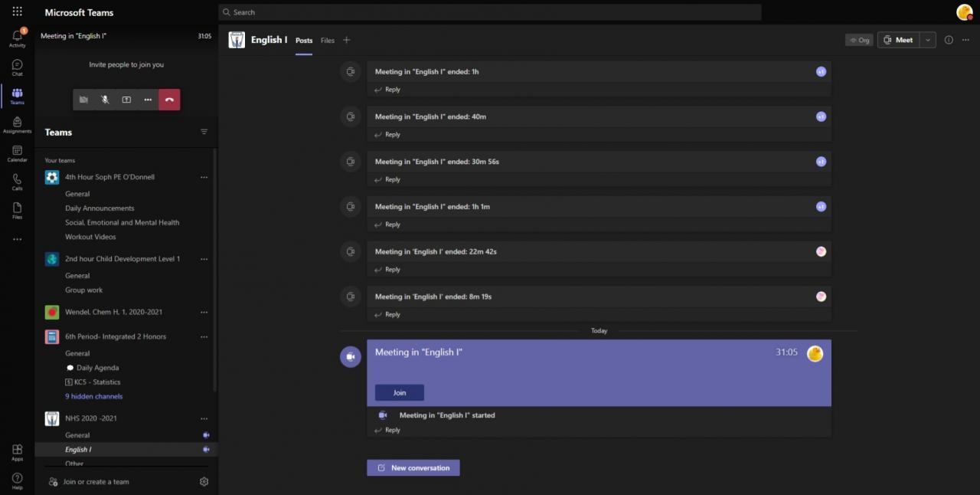Image resolution: width=980 pixels, height=495 pixels.
Task: Add a new tab with plus icon
Action: [346, 40]
